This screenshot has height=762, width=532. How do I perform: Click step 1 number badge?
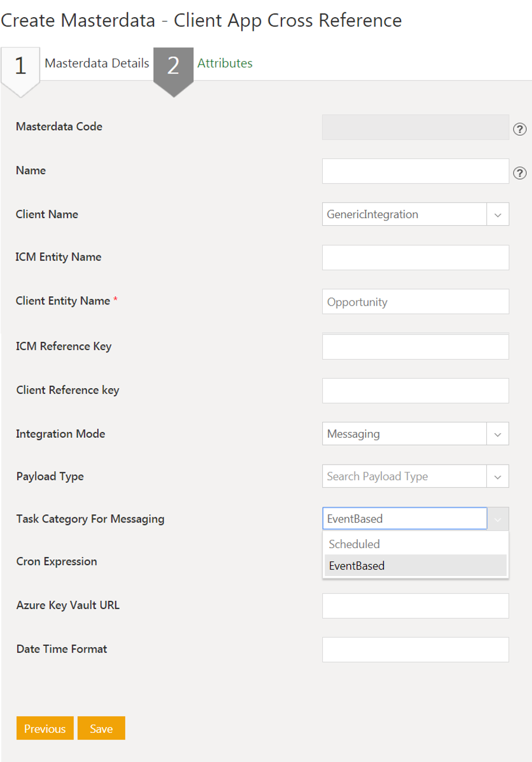[20, 66]
